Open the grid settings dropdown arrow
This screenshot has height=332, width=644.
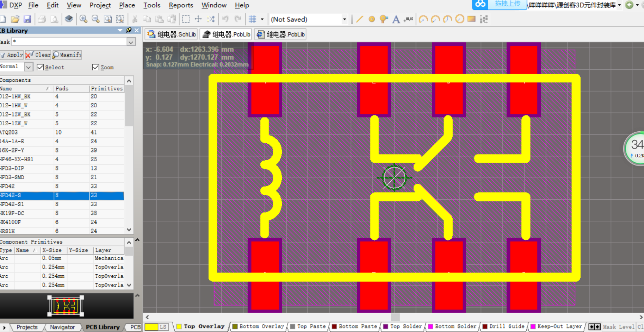[x=262, y=19]
